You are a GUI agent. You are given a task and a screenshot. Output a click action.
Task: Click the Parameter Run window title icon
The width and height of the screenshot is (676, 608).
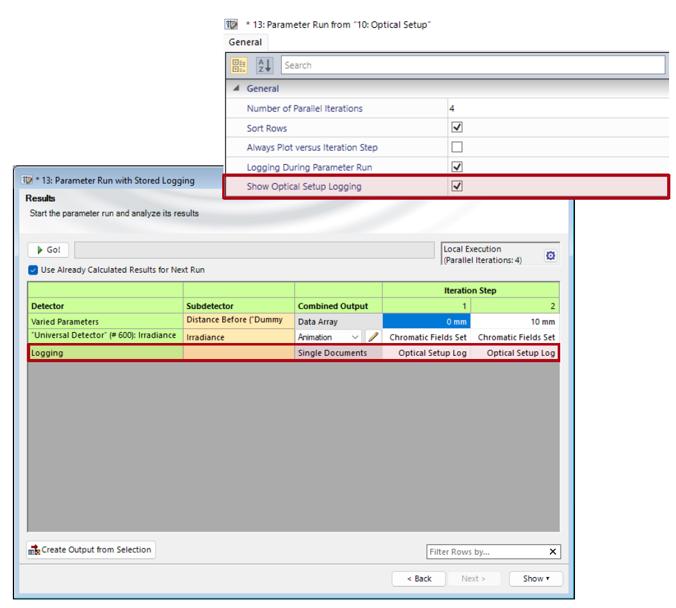click(x=233, y=24)
